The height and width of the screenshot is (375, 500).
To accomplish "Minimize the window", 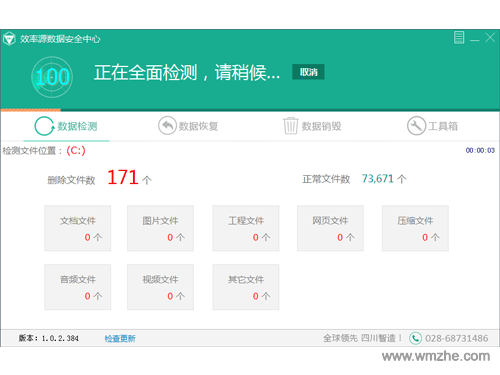I will coord(475,40).
